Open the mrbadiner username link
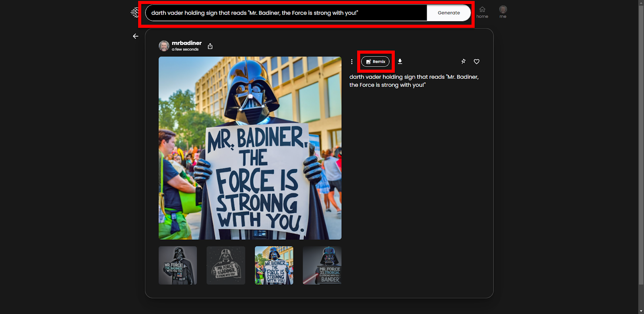Screen dimensions: 644x314 point(187,43)
